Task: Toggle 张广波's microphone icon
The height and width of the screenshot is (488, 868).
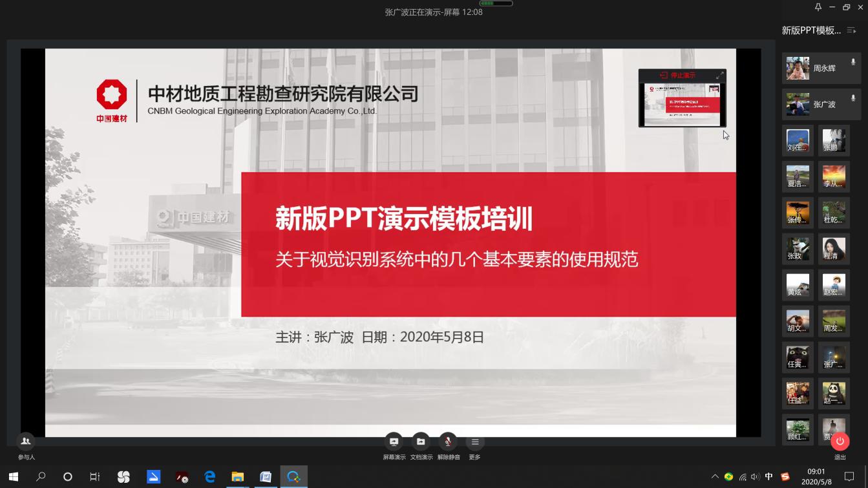Action: (x=853, y=98)
